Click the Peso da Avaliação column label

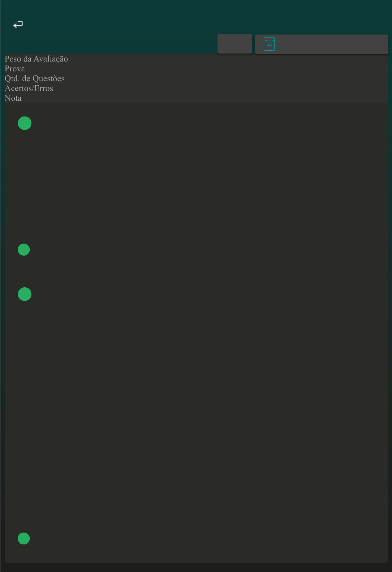36,59
